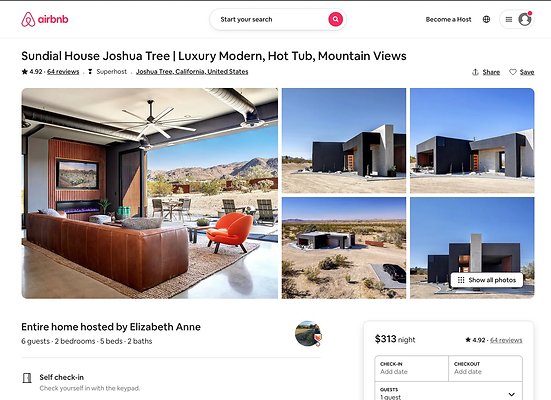Click the Start your search field
The image size is (551, 400).
pyautogui.click(x=268, y=19)
